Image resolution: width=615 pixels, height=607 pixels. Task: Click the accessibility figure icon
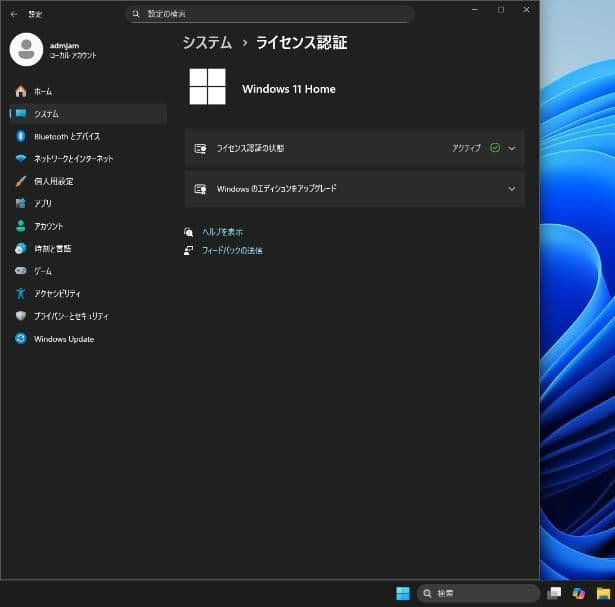coord(21,293)
